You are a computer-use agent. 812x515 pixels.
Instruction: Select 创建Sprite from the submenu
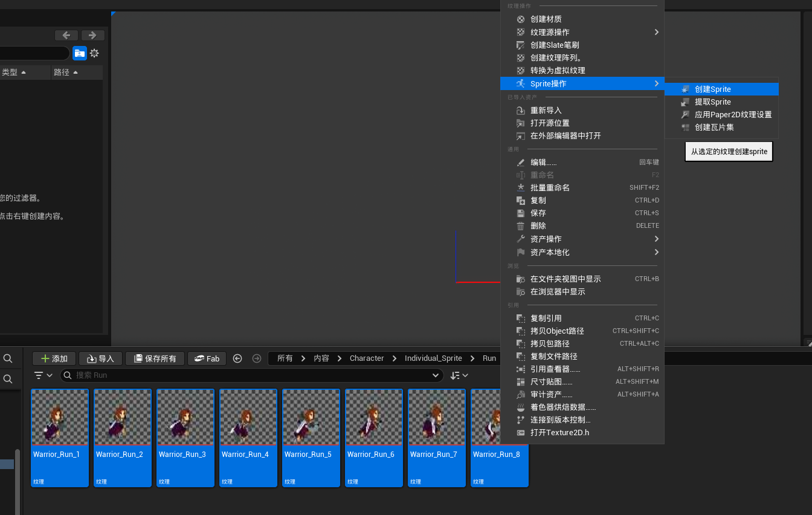[713, 89]
